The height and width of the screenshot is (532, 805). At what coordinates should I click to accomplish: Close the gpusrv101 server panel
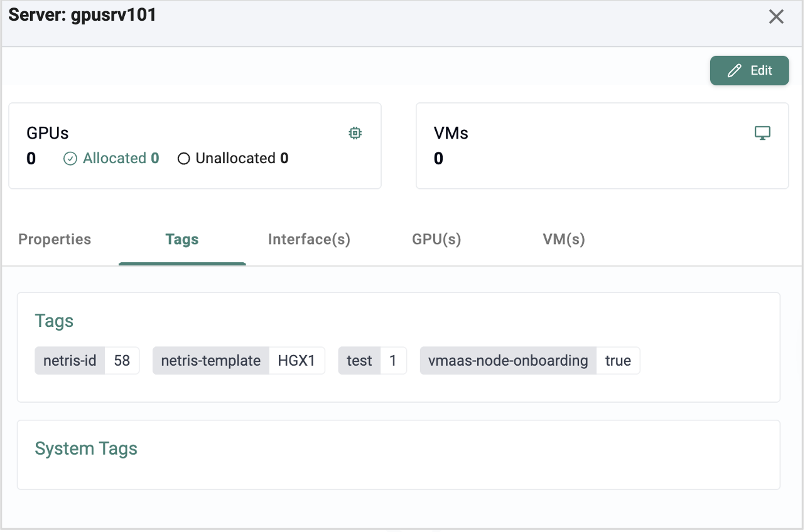click(776, 17)
